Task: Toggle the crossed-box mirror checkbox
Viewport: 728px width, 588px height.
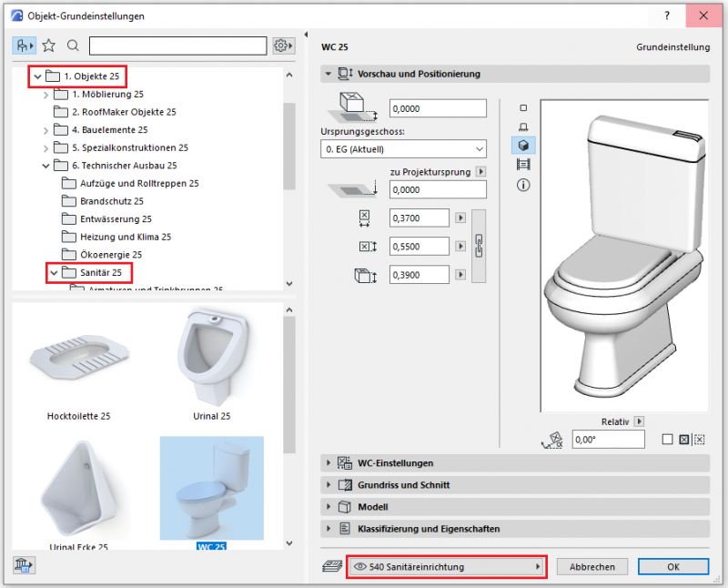Action: (683, 440)
